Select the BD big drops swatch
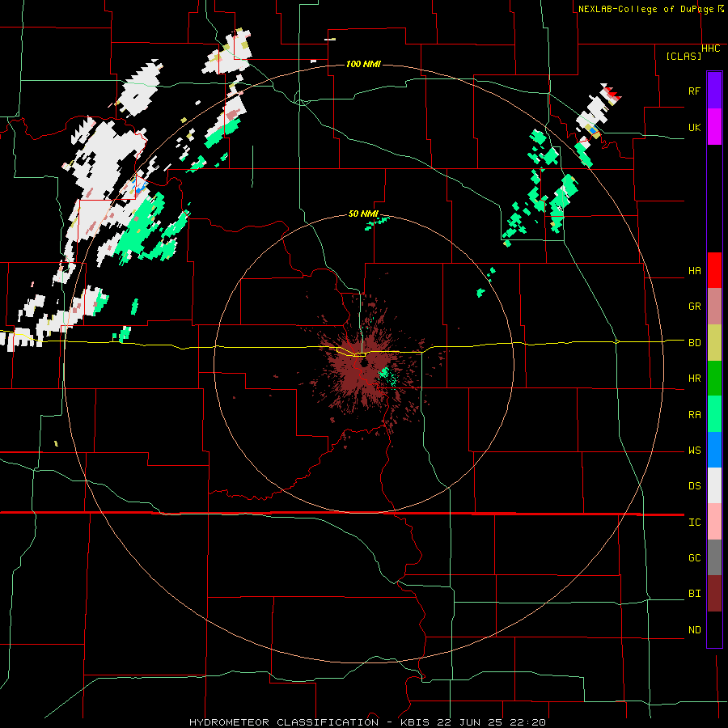The image size is (728, 728). [x=714, y=343]
